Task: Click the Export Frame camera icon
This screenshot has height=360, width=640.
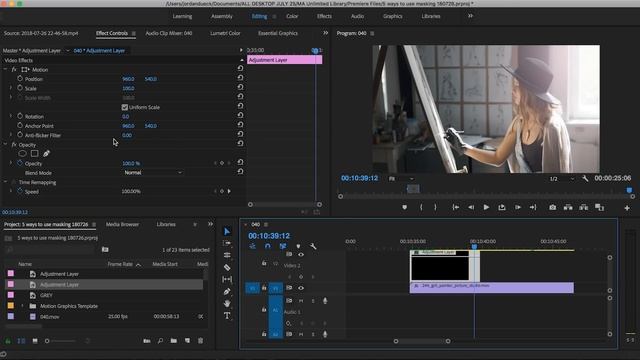Action: tap(552, 207)
